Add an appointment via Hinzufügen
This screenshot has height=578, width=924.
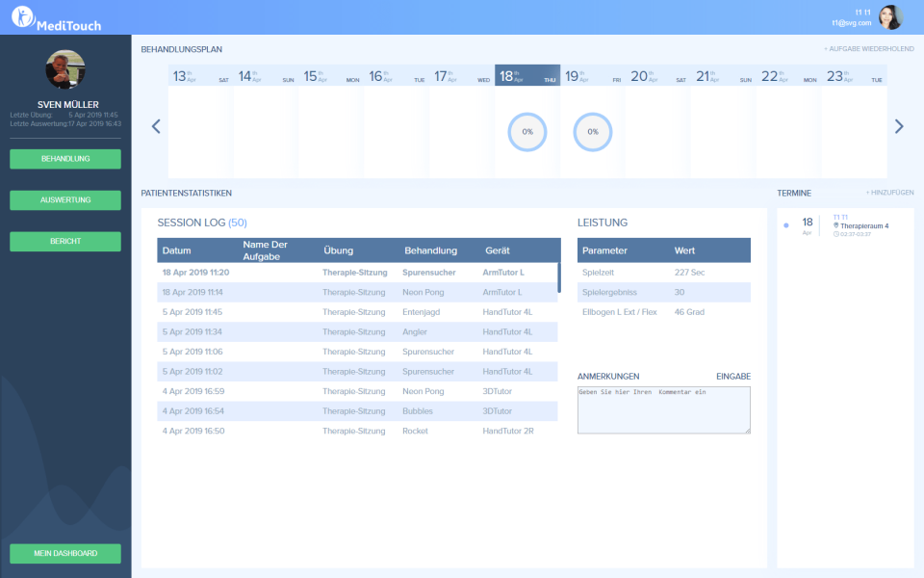[x=889, y=194]
